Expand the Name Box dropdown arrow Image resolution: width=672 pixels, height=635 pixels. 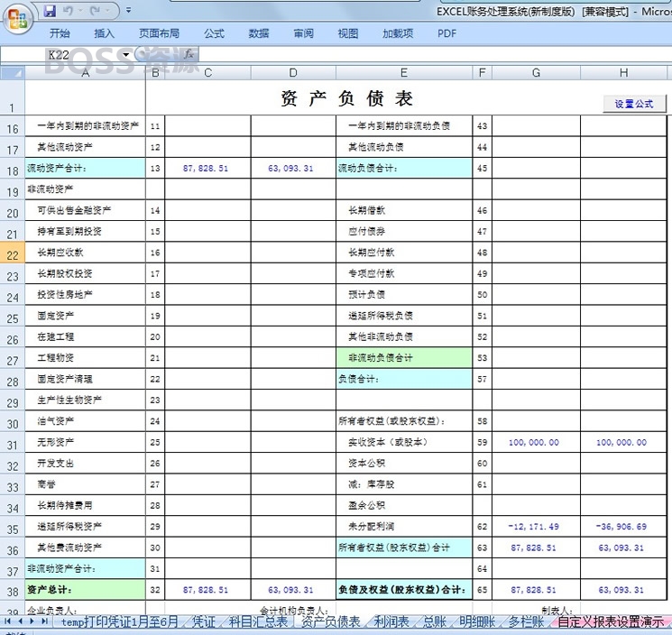126,54
